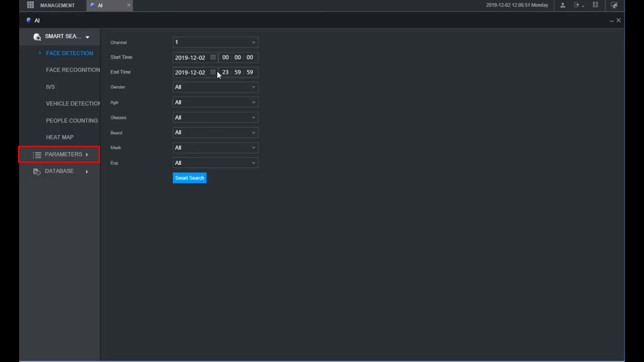Open End Time calendar picker

click(x=213, y=72)
